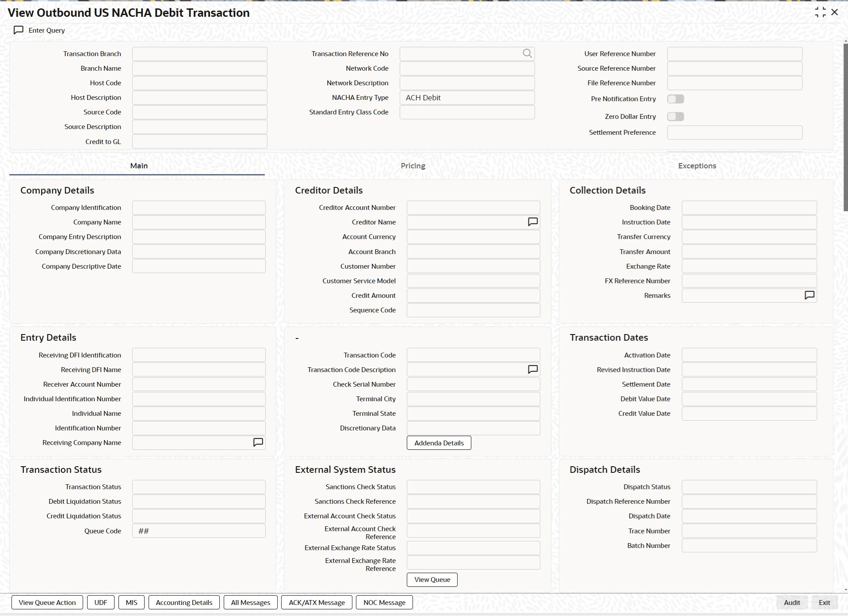
Task: Click the Activation Date field
Action: click(x=749, y=355)
